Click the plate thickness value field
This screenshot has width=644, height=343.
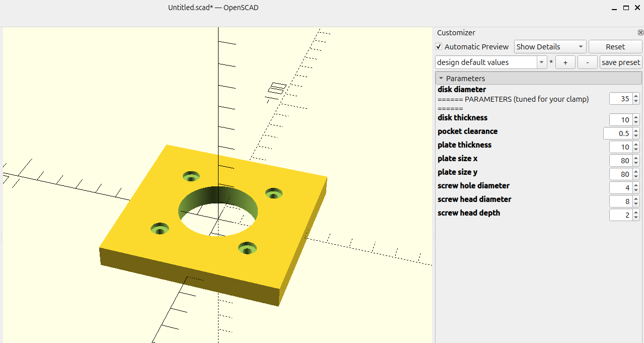click(621, 147)
